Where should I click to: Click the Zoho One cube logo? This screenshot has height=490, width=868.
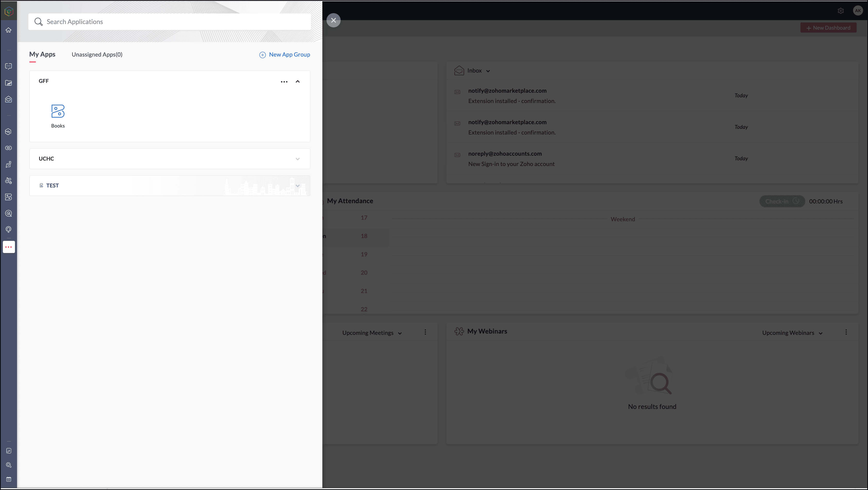9,11
